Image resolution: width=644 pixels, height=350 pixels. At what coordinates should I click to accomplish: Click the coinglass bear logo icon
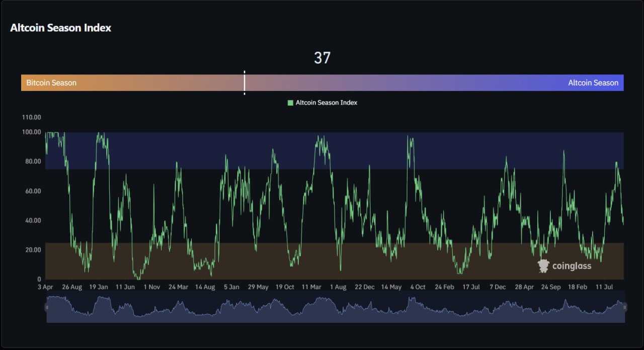[543, 265]
